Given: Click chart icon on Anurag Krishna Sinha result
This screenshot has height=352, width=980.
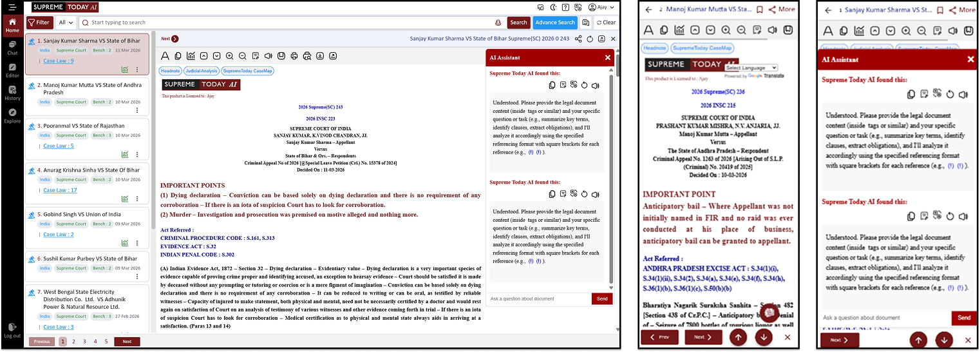Looking at the screenshot, I should pos(124,199).
